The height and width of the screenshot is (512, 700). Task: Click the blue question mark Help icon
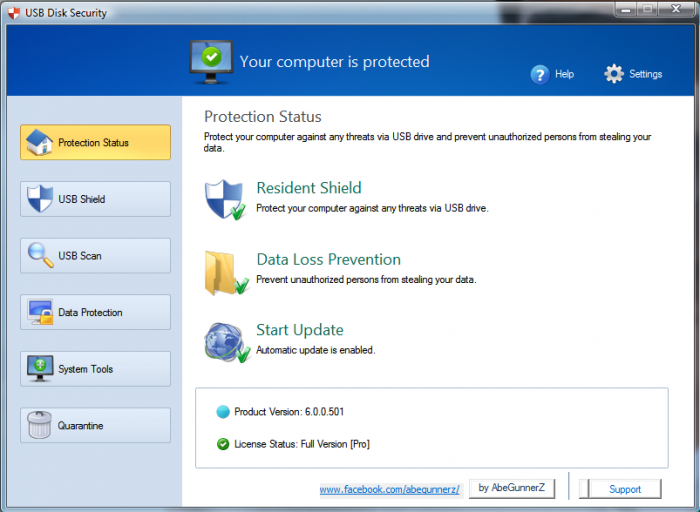pyautogui.click(x=540, y=74)
